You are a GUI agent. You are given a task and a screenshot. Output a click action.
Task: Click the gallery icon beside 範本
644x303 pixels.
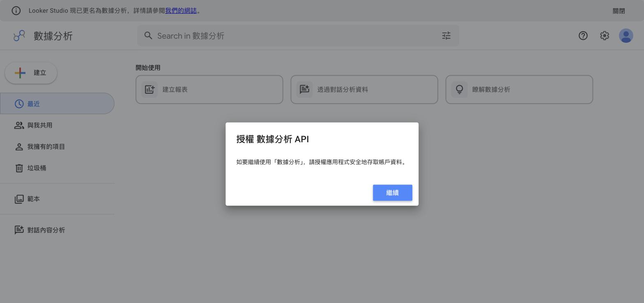coord(19,199)
